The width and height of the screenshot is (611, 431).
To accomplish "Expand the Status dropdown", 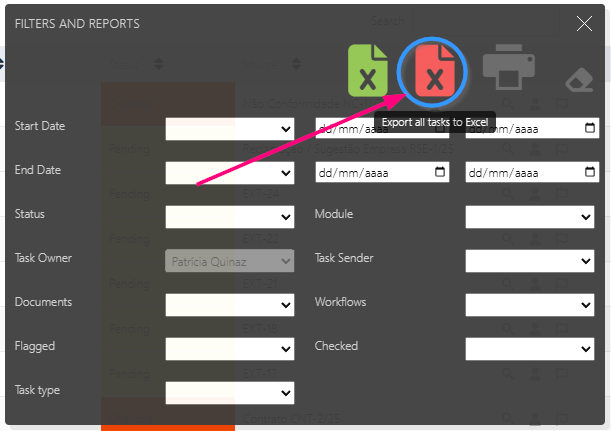I will pyautogui.click(x=230, y=217).
